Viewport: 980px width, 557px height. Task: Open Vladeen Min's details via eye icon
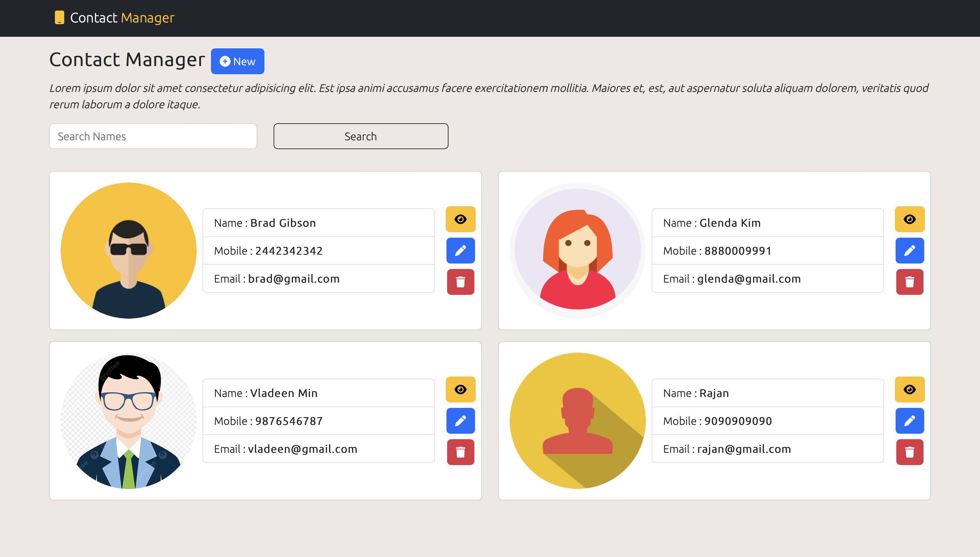coord(461,389)
